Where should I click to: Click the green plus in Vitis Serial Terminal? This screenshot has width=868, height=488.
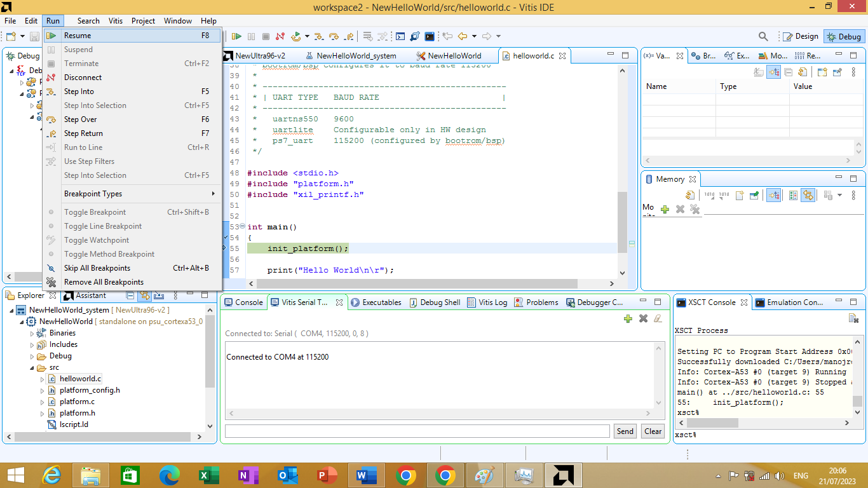tap(628, 318)
